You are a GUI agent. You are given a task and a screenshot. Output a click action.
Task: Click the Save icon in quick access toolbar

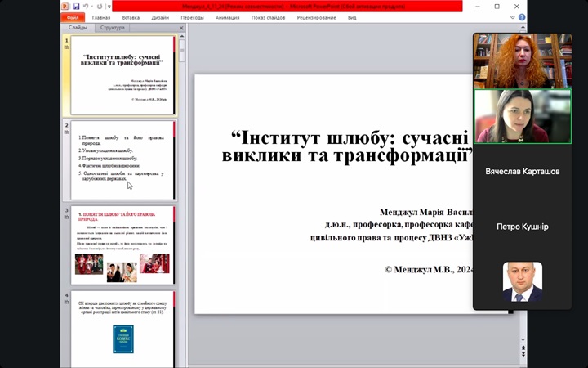tap(75, 6)
